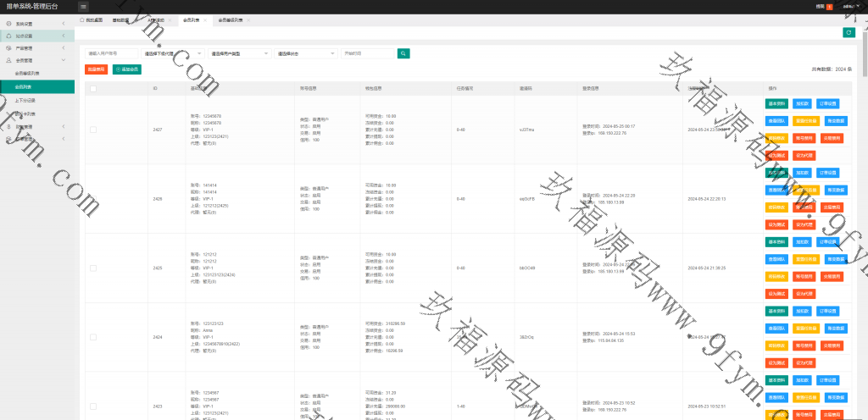The width and height of the screenshot is (868, 420).
Task: Click the sidebar collapse hamburger icon
Action: [x=83, y=7]
